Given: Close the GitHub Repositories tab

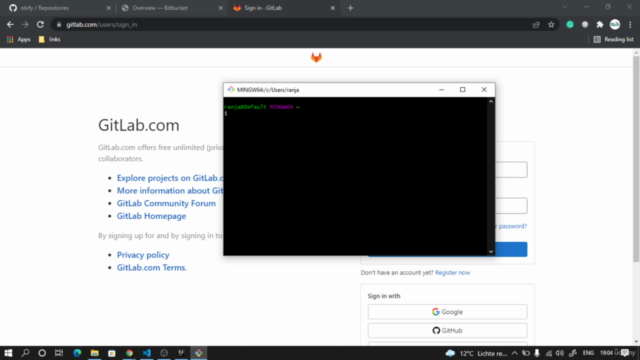Looking at the screenshot, I should point(109,8).
